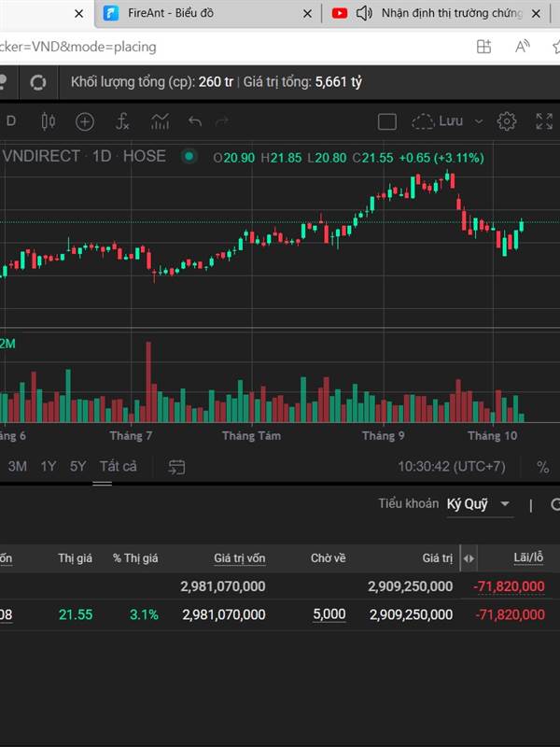Close the FireAnt - Biểu đồ tab

(x=308, y=14)
